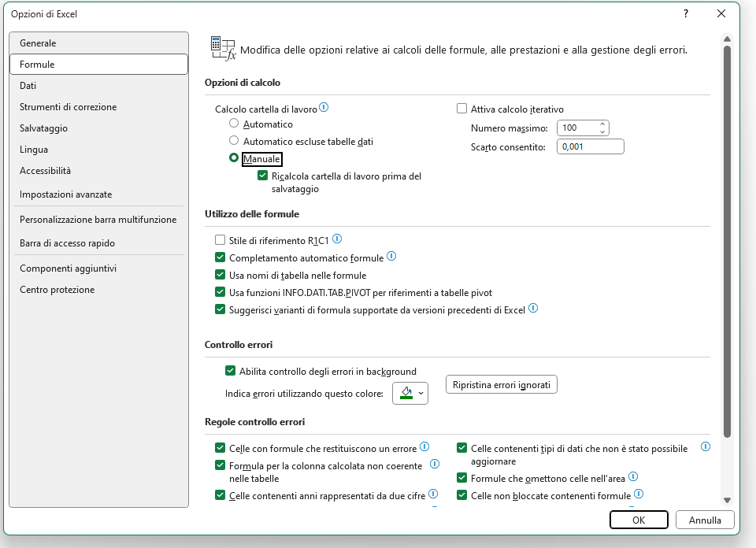
Task: Open Personalizzazione barra multifunzione category
Action: pos(99,220)
